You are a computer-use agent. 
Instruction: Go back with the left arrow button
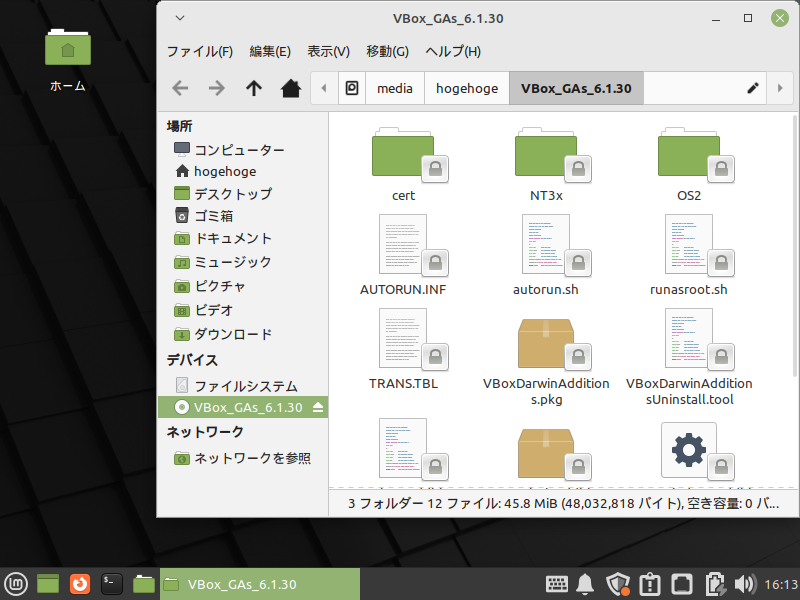click(x=180, y=88)
